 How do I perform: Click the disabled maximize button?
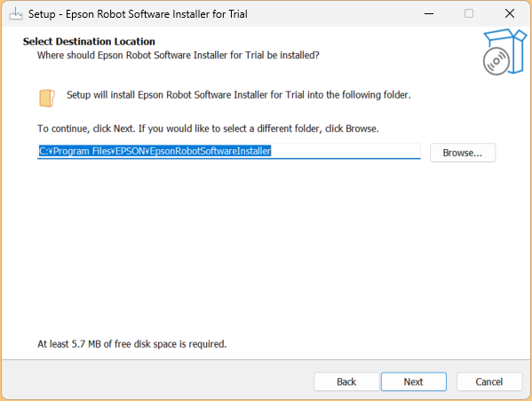point(469,13)
